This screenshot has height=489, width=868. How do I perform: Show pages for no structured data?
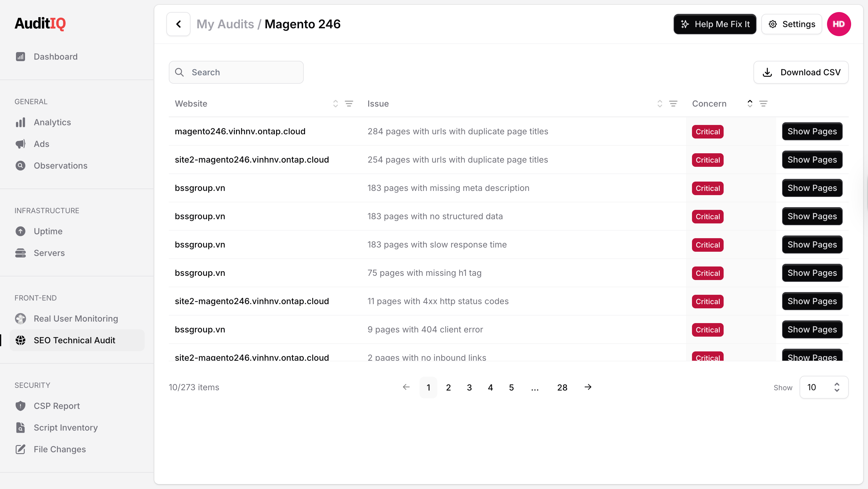coord(812,216)
